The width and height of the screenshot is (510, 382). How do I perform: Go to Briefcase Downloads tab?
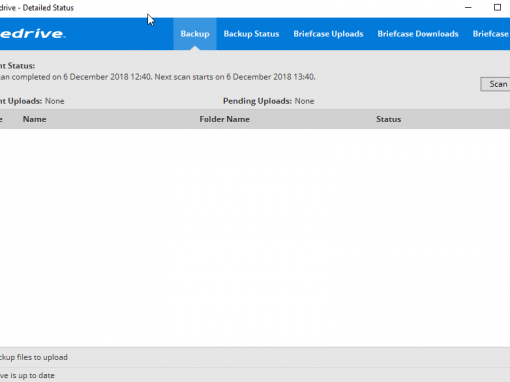click(418, 34)
